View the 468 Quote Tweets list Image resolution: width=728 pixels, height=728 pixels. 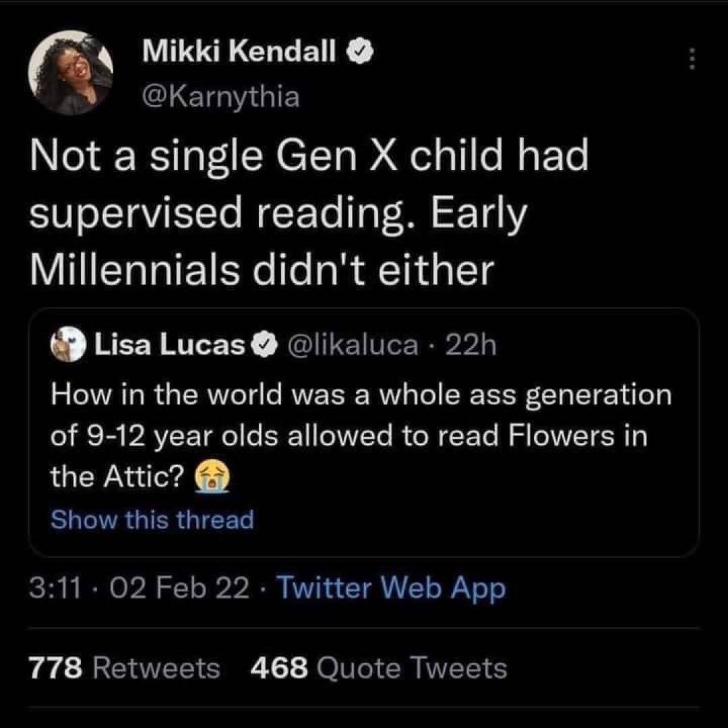coord(378,668)
